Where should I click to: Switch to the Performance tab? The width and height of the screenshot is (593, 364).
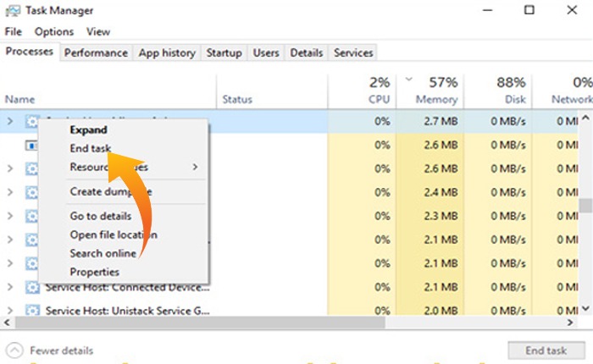(96, 52)
